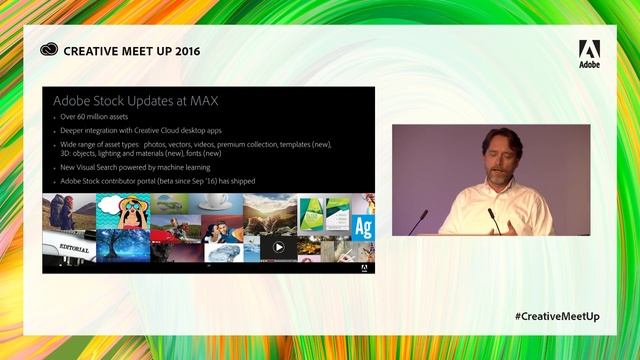Click 'Adobe Stock Updates at MAX' slide heading
Image resolution: width=640 pixels, height=360 pixels.
[x=136, y=101]
